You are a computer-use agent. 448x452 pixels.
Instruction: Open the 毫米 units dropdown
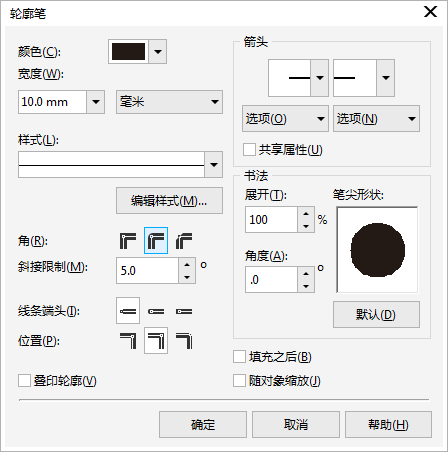(169, 102)
